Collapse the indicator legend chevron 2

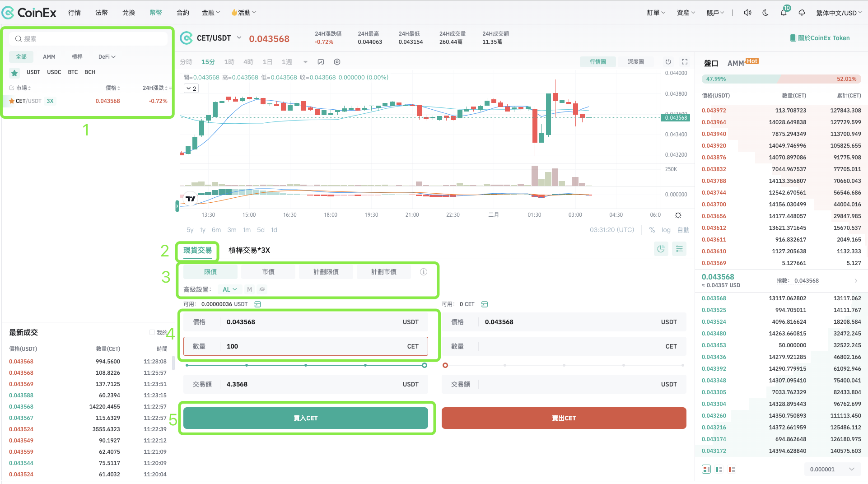coord(191,88)
